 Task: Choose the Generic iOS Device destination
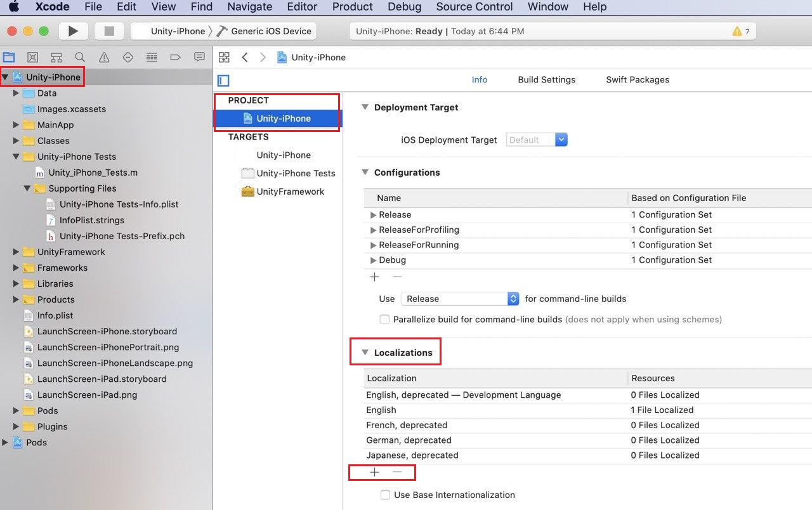point(265,31)
